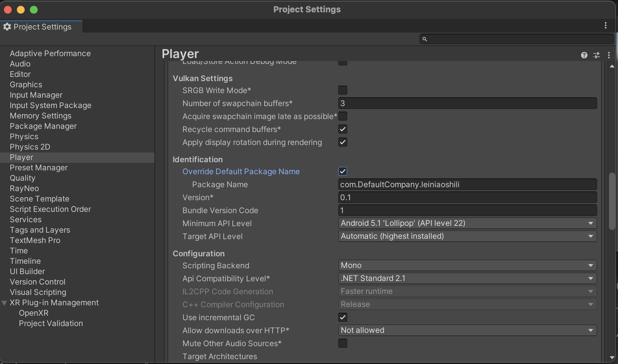618x364 pixels.
Task: Open Allow downloads over HTTP dropdown
Action: click(467, 330)
